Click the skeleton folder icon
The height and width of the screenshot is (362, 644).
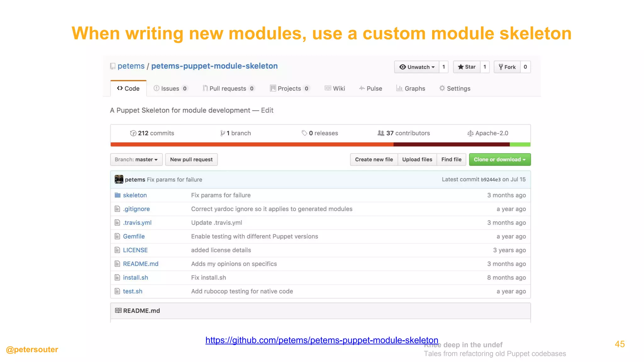pos(118,195)
